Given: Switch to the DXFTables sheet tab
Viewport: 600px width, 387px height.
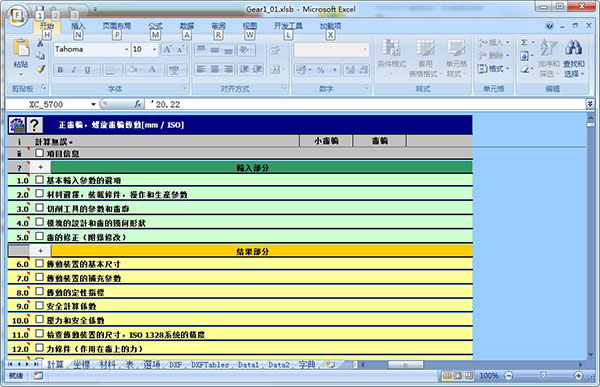Looking at the screenshot, I should (210, 365).
